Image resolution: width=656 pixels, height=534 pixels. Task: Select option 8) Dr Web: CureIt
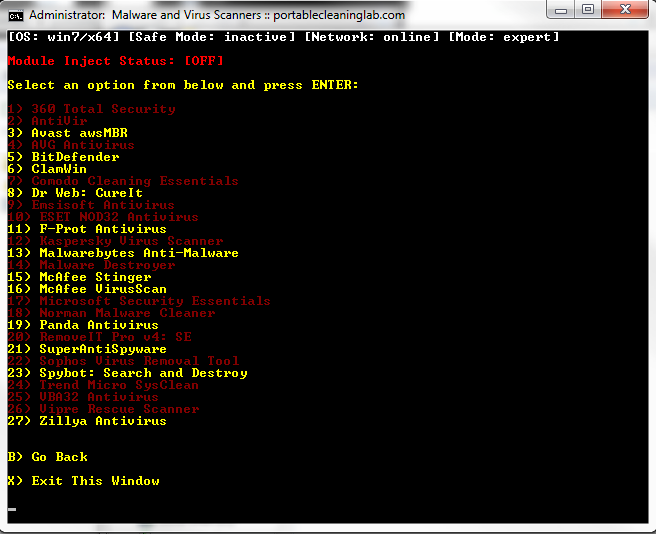[75, 193]
